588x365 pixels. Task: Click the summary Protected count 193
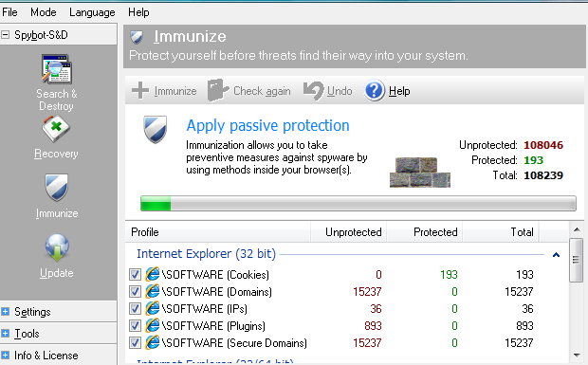coord(534,160)
